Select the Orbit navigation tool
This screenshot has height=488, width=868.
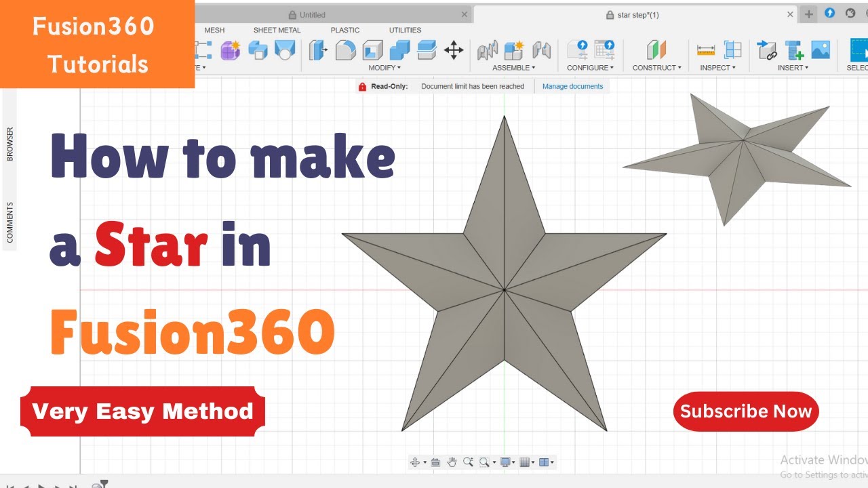[415, 462]
